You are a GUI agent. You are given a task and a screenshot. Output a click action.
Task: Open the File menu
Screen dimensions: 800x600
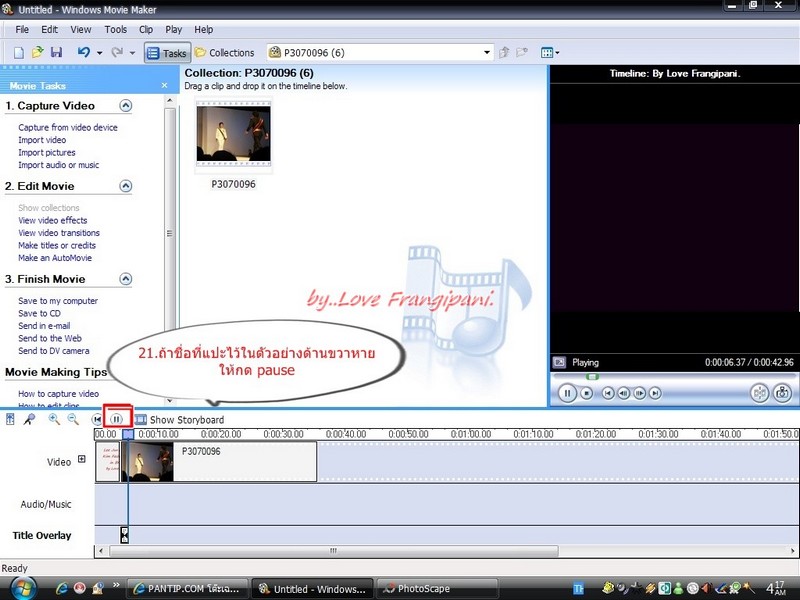pyautogui.click(x=22, y=30)
